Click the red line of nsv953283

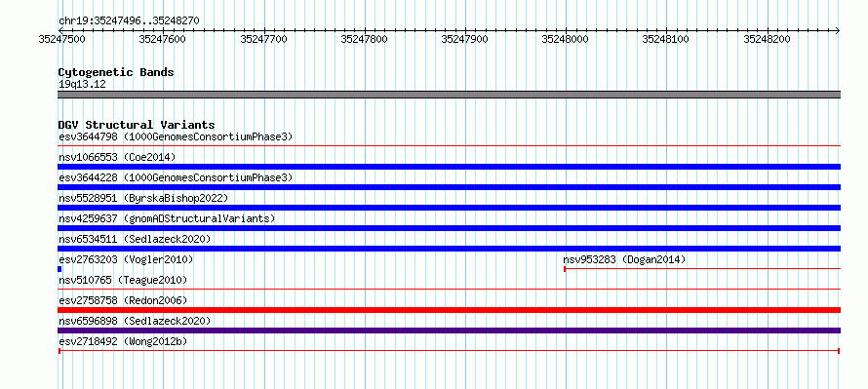(702, 269)
